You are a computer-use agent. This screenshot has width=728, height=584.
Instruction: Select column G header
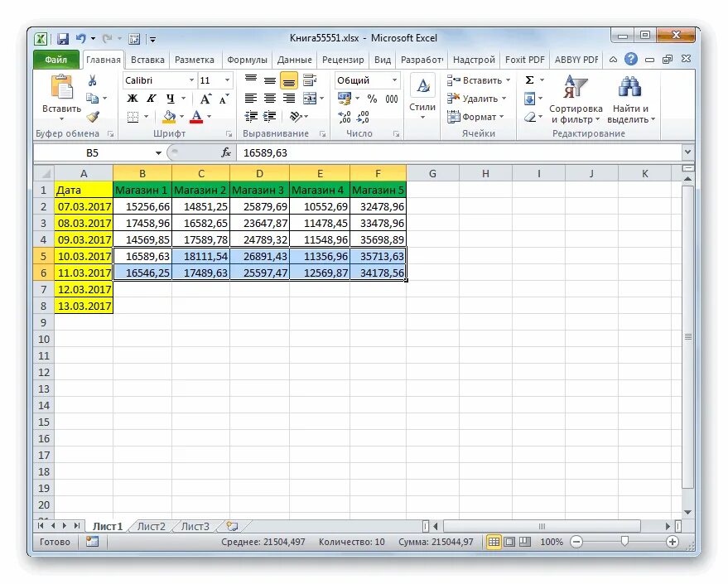[432, 174]
